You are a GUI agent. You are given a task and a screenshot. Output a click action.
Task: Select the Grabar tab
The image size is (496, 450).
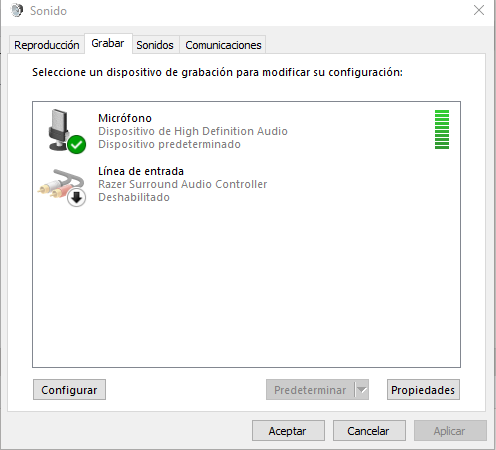108,43
